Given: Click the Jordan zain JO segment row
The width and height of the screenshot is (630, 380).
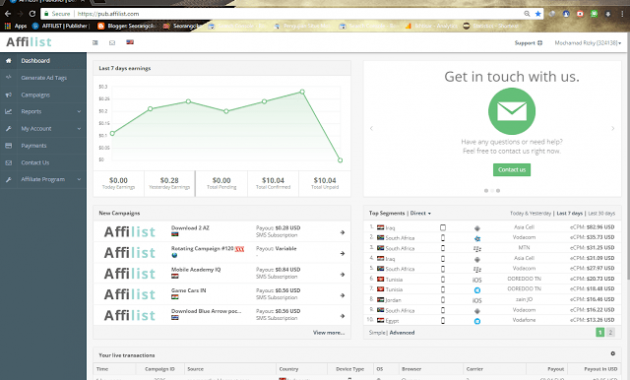Looking at the screenshot, I should [492, 300].
